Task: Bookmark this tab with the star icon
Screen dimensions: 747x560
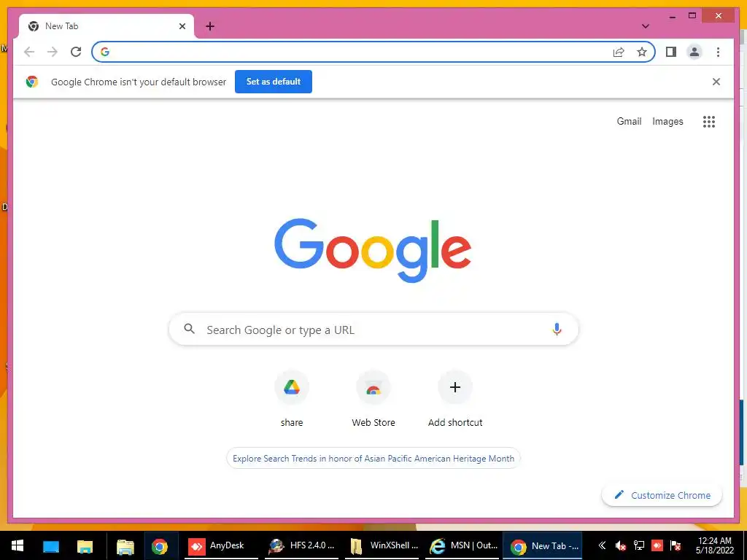Action: 642,52
